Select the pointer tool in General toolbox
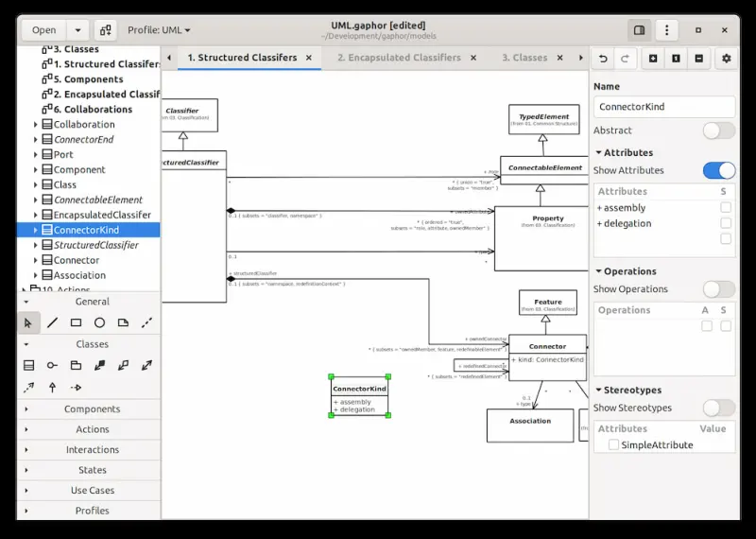 click(28, 322)
